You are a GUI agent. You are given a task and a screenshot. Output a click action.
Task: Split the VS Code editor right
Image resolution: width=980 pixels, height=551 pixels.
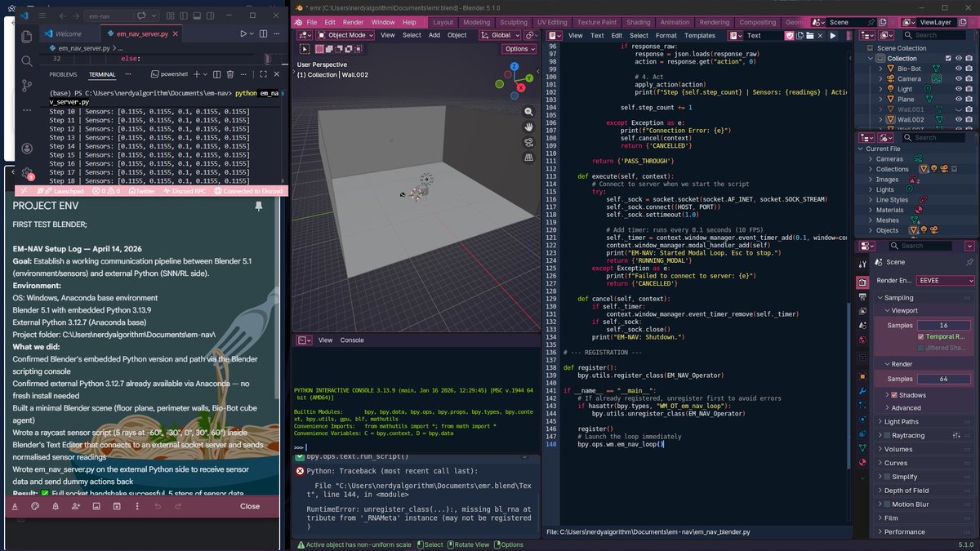tap(263, 33)
